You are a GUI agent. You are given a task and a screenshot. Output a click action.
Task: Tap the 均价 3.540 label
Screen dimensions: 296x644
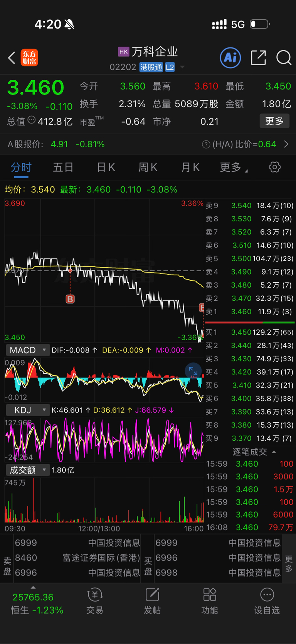coord(30,189)
